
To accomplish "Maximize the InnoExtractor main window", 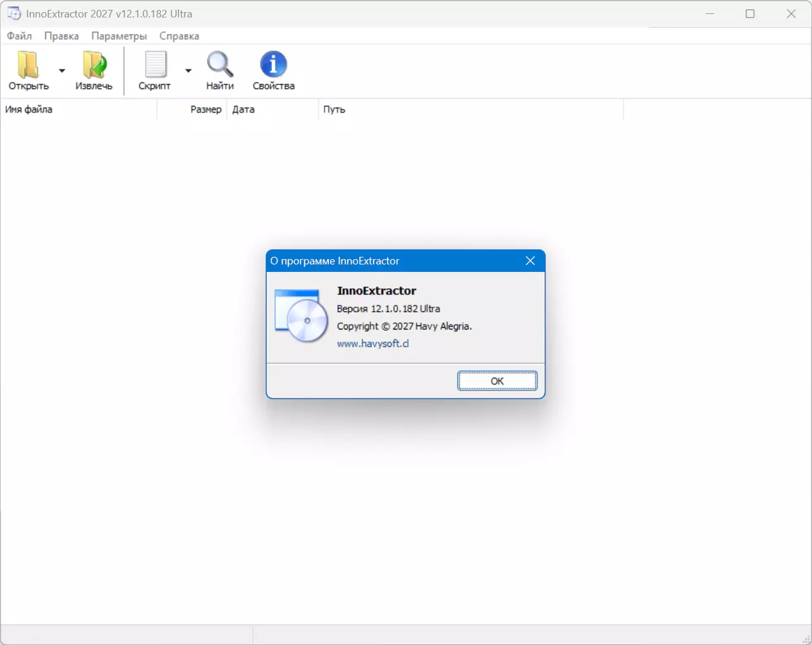I will 750,13.
